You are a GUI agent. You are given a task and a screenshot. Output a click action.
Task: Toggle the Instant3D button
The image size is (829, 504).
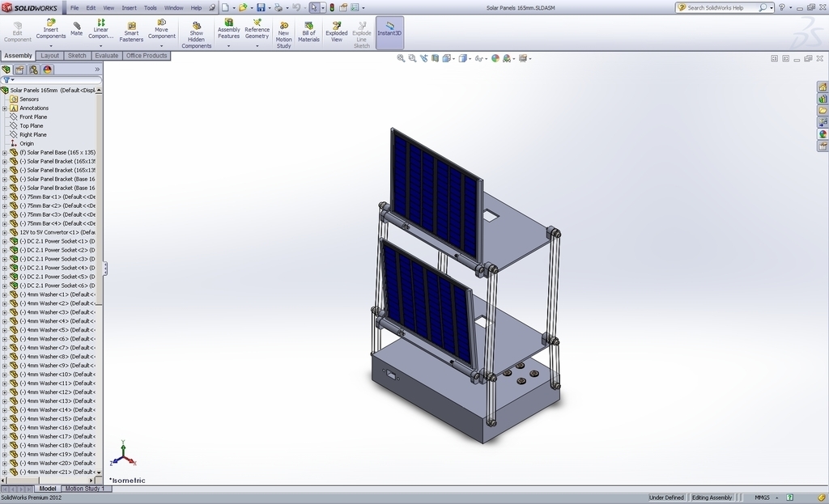[389, 30]
